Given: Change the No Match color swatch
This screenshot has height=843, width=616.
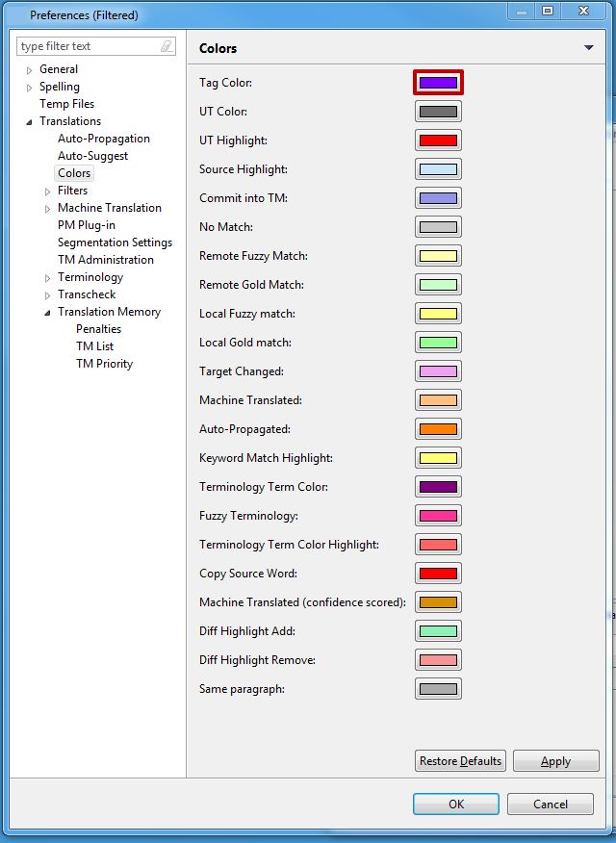Looking at the screenshot, I should (x=438, y=227).
